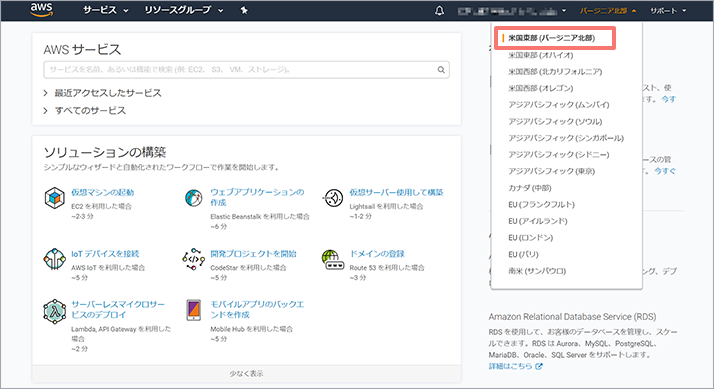The width and height of the screenshot is (714, 389).
Task: Click the Lambda function icon
Action: (x=55, y=312)
